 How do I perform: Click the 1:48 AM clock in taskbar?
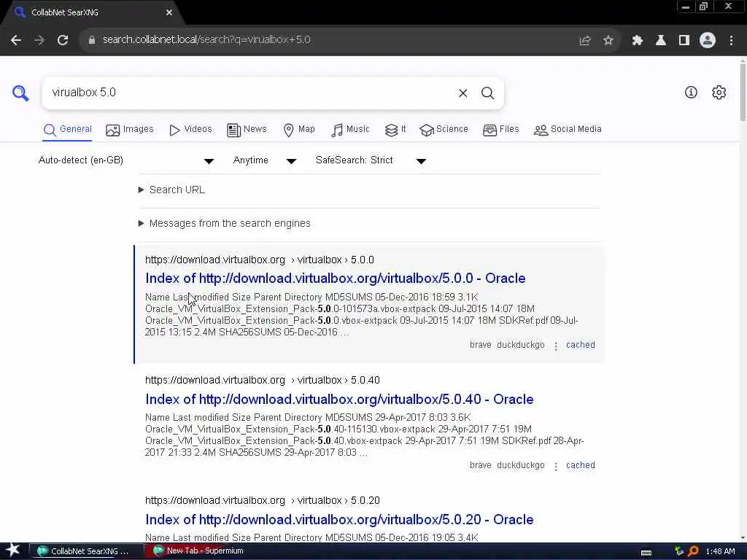[x=720, y=551]
